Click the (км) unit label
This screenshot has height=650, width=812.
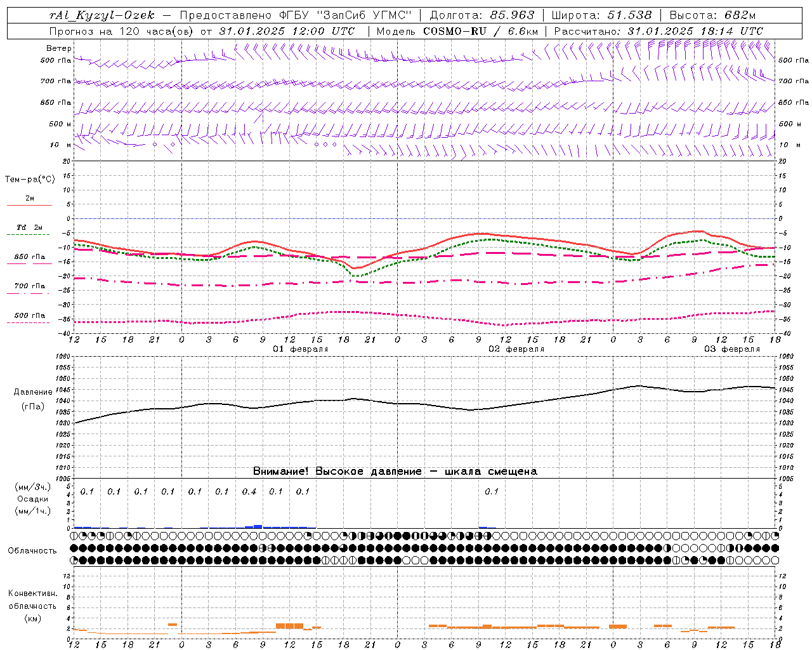point(32,618)
